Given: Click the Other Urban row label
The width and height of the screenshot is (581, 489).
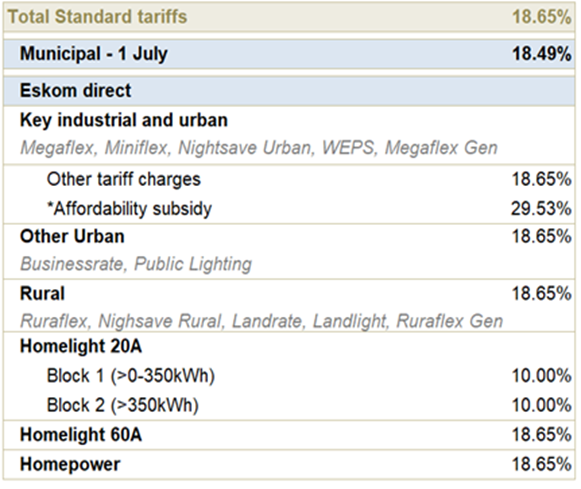Looking at the screenshot, I should tap(72, 236).
